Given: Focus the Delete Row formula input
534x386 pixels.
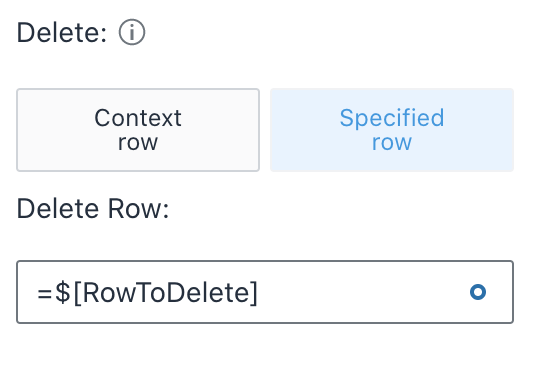Looking at the screenshot, I should [x=265, y=292].
